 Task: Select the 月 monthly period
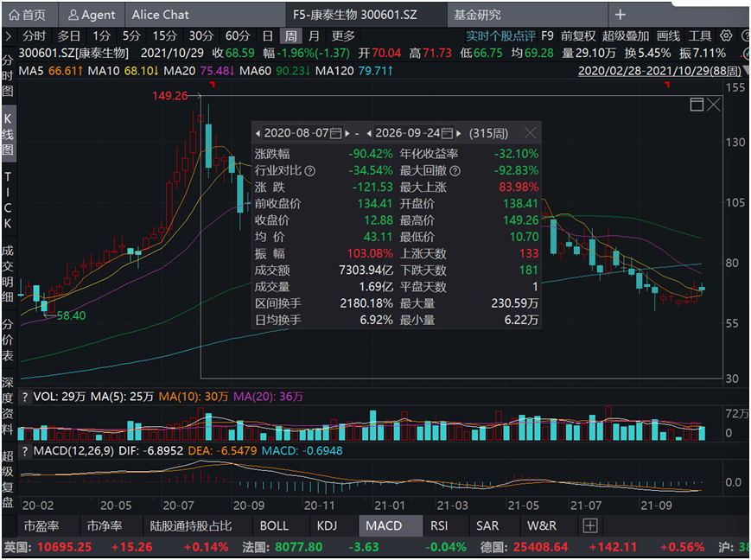pyautogui.click(x=313, y=36)
